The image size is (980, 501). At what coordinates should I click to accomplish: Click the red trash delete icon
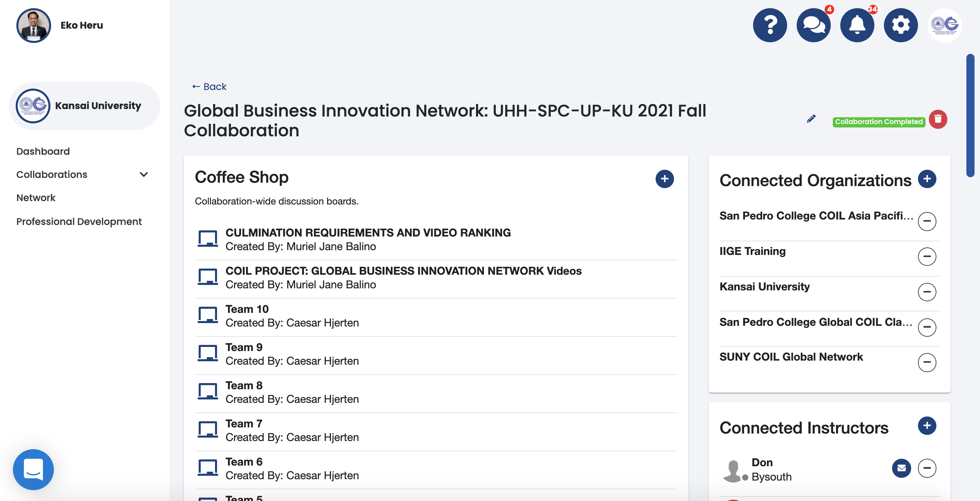(938, 119)
